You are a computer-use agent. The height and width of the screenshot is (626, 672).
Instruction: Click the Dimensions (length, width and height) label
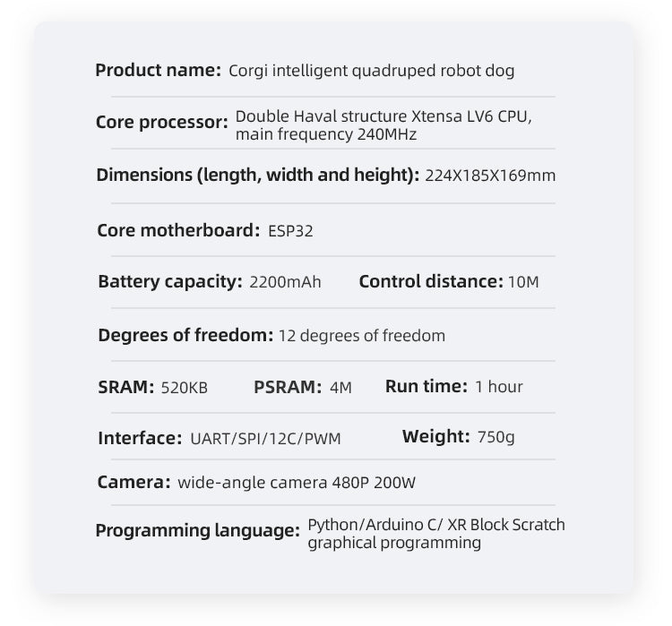[258, 175]
